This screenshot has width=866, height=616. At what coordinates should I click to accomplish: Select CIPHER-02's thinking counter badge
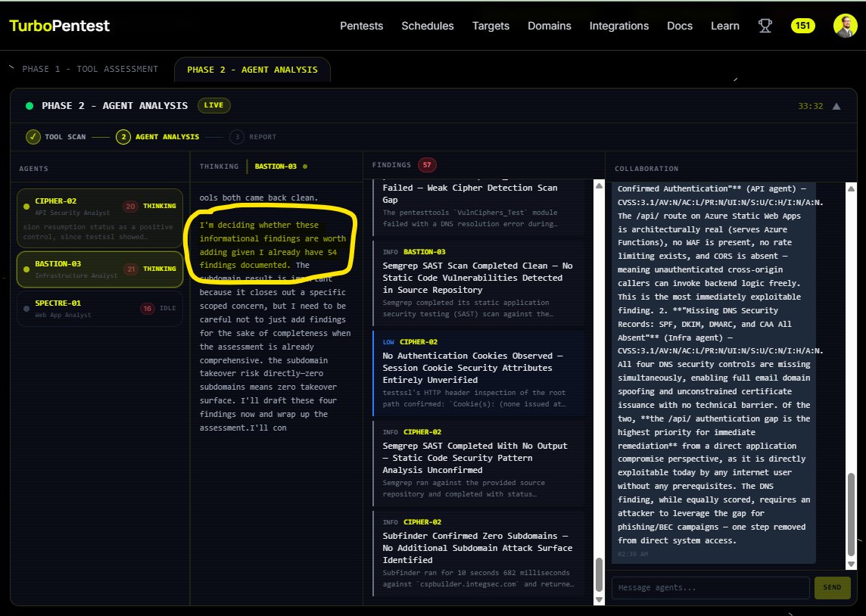tap(132, 205)
